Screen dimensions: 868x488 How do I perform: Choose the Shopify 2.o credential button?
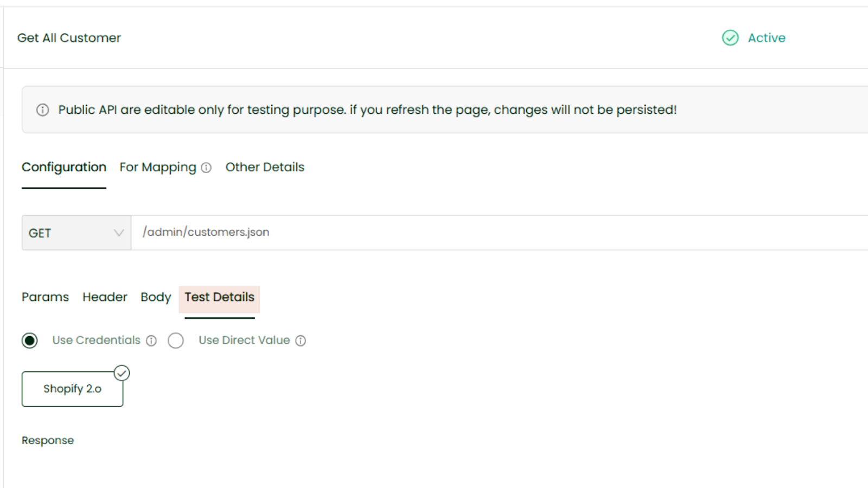72,389
